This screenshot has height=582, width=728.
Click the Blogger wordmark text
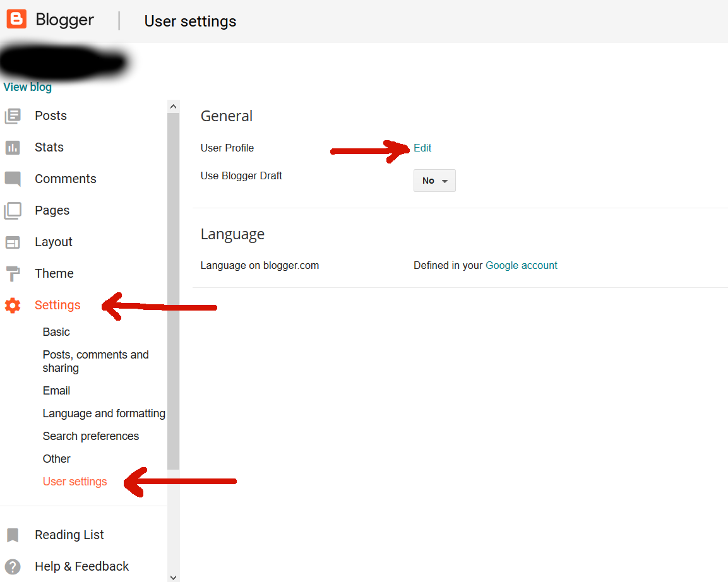pos(64,20)
